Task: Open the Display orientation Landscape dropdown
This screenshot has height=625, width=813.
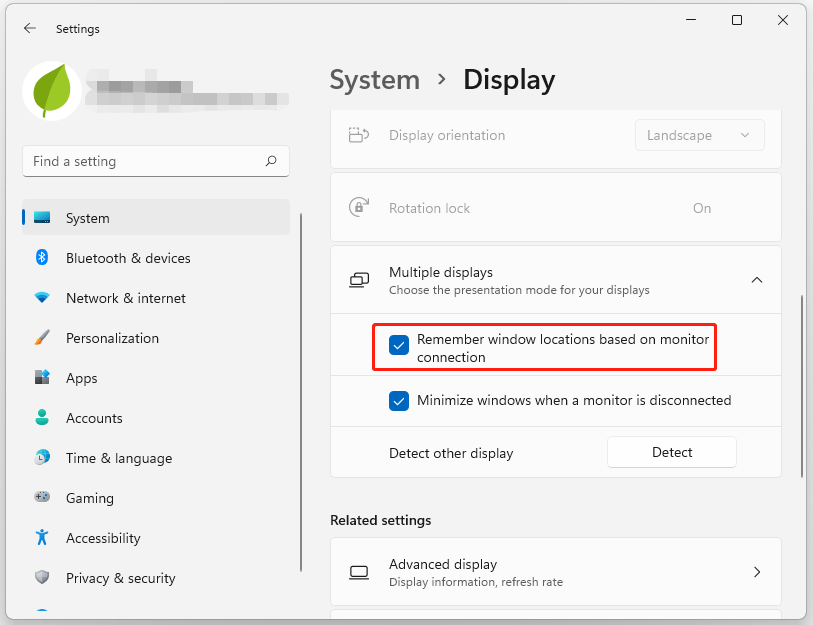Action: [699, 135]
